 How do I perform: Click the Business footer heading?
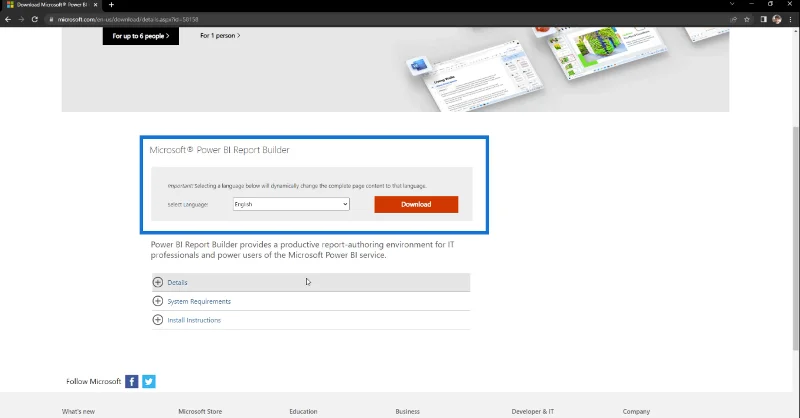pos(408,411)
